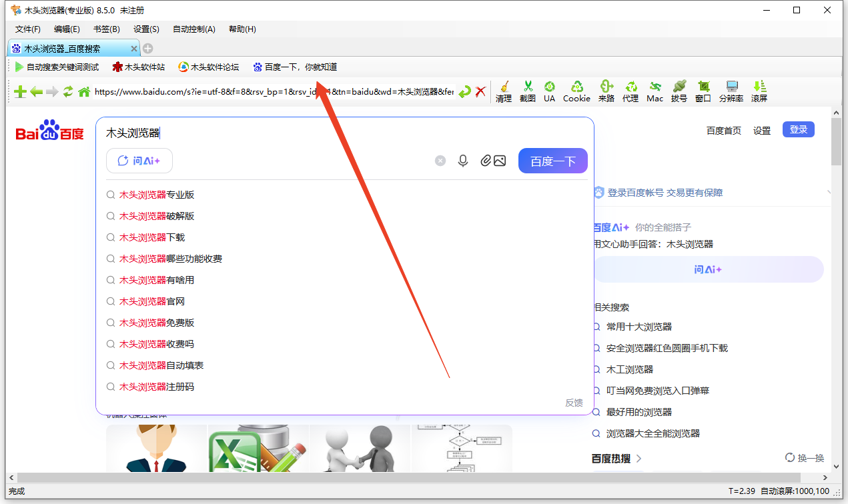Click the 清理 broom tool

click(x=504, y=92)
